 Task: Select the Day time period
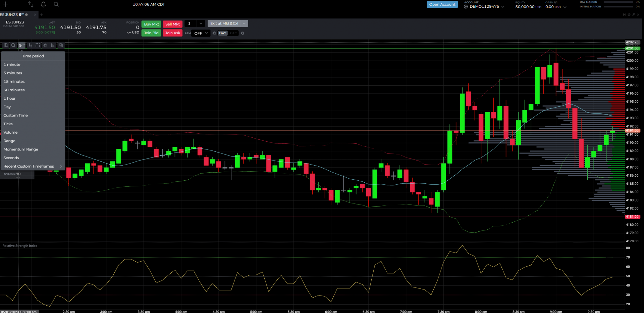(x=33, y=107)
